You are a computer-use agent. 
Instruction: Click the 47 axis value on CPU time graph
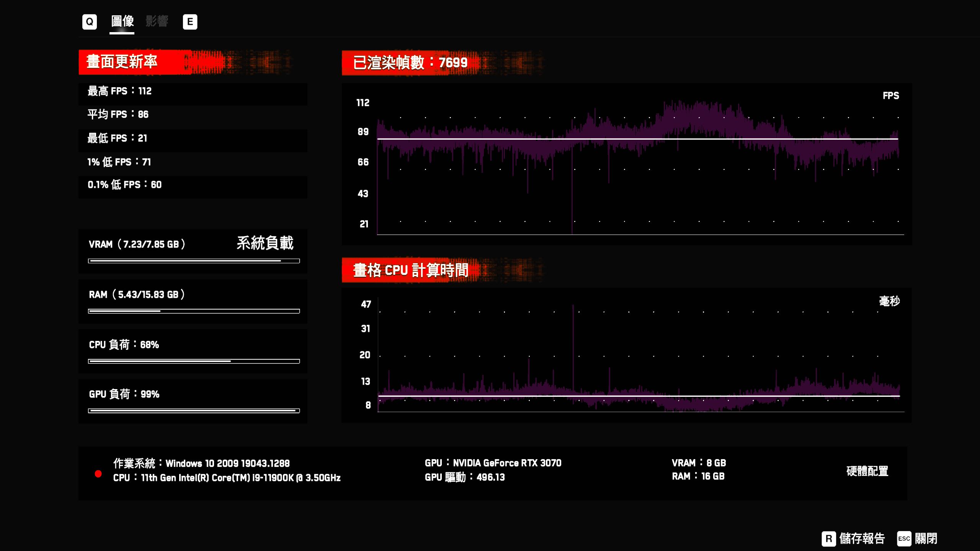pyautogui.click(x=366, y=304)
